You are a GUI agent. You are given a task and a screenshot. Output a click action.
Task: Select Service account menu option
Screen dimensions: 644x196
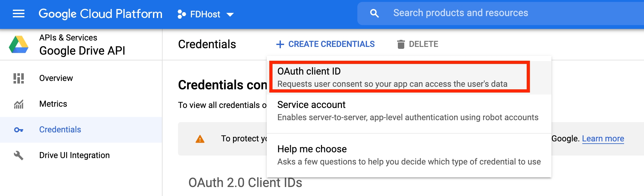[x=409, y=111]
